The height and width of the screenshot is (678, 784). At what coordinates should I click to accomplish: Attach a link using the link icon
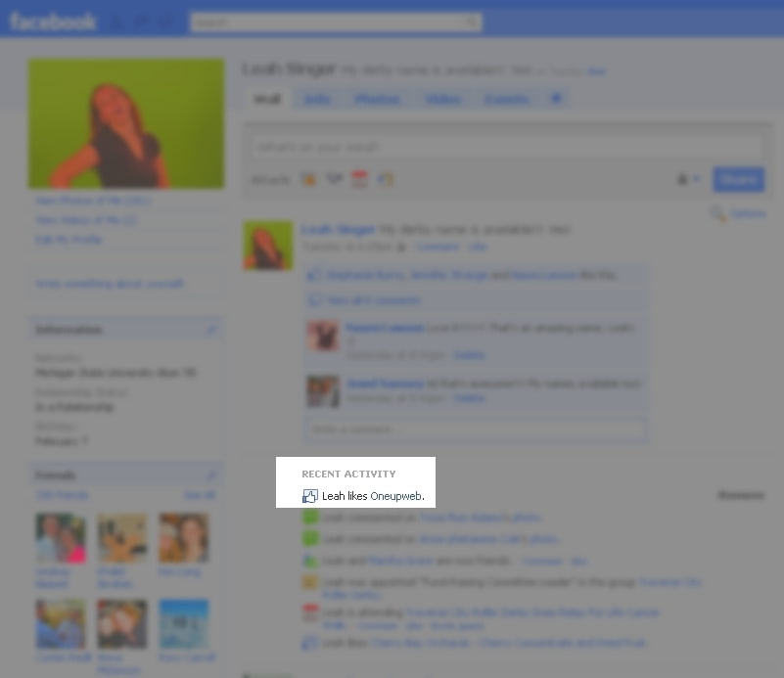coord(385,179)
